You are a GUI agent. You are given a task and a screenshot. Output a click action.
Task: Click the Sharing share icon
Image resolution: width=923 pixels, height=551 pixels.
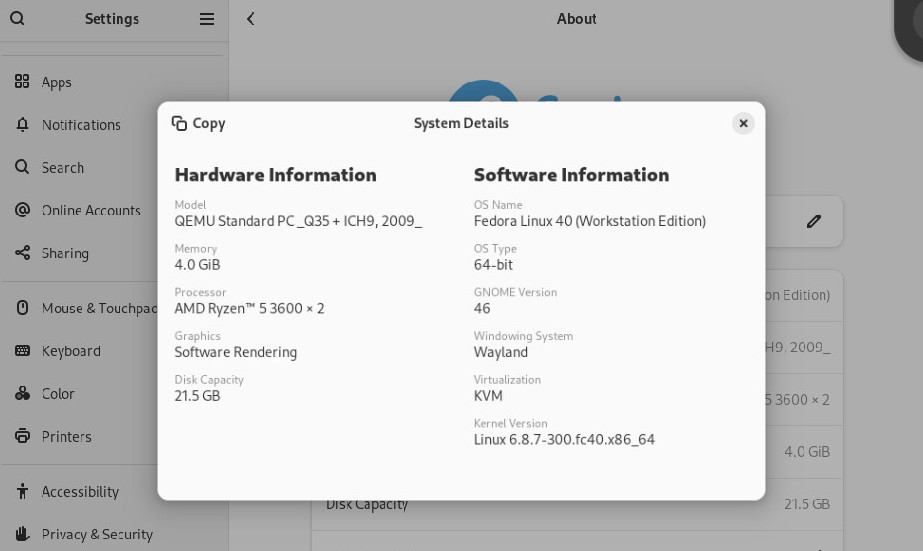(x=22, y=253)
